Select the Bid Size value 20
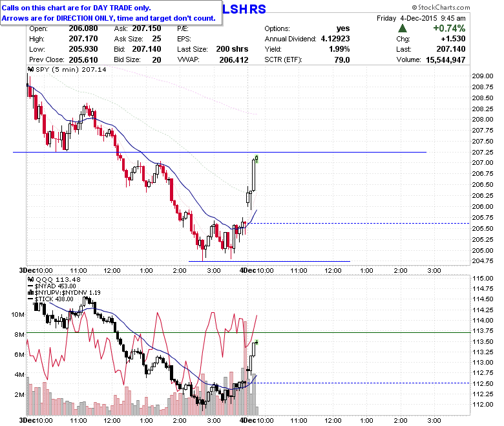Screen dimensions: 504x426 pos(156,60)
